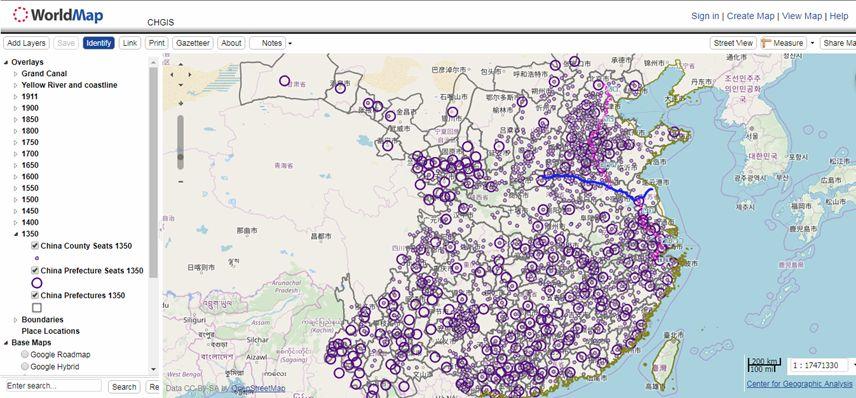Click the Create Map link
Image resolution: width=856 pixels, height=398 pixels.
click(x=751, y=16)
